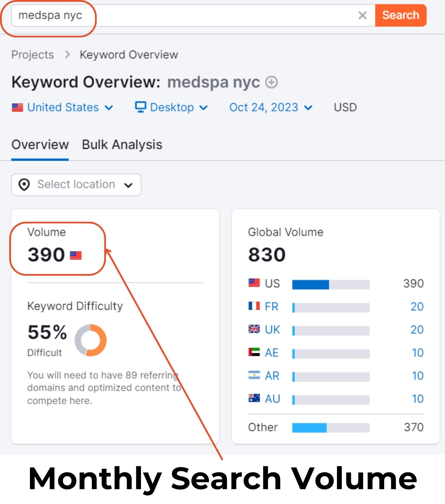
Task: Open the Select location dropdown
Action: pyautogui.click(x=76, y=184)
